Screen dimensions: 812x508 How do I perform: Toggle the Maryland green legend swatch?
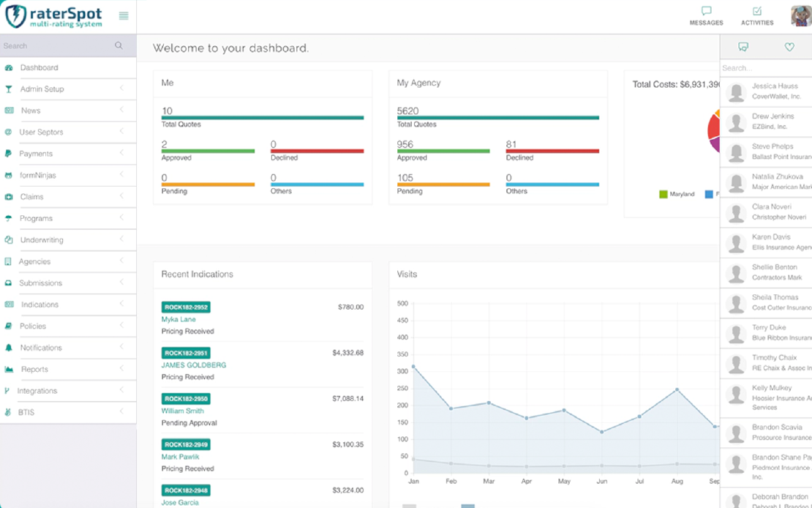(663, 194)
